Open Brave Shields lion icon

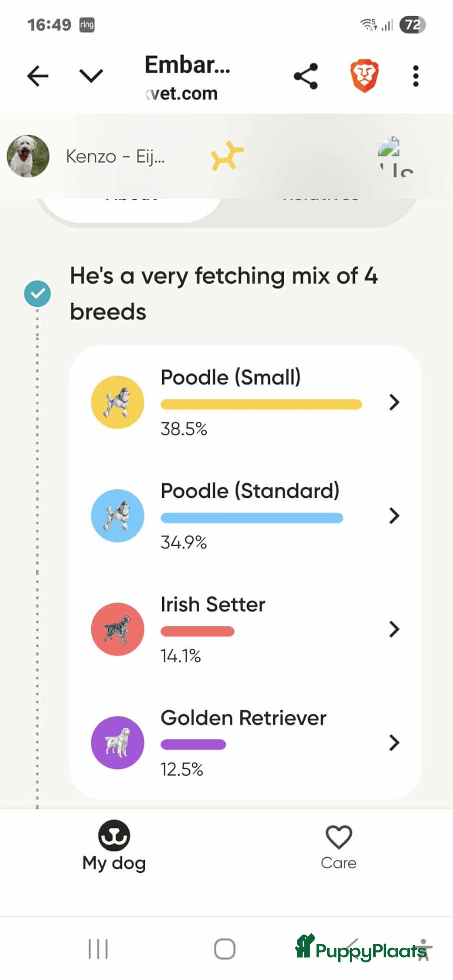pos(364,76)
